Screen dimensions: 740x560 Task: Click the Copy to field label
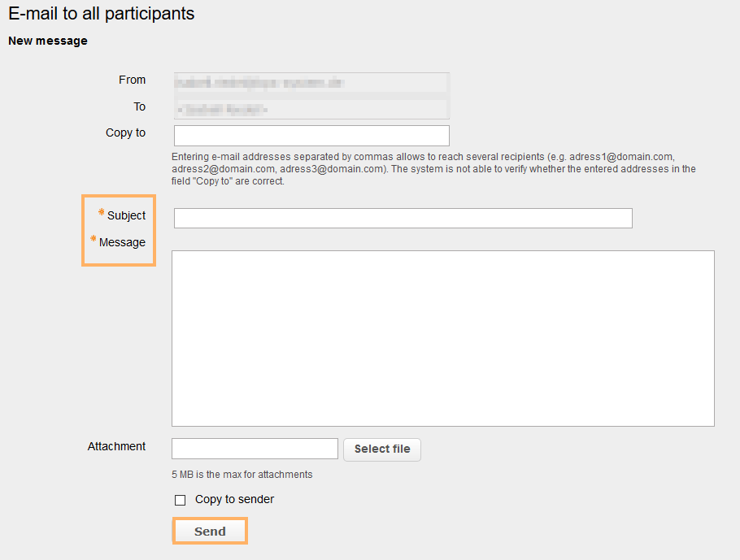(125, 132)
